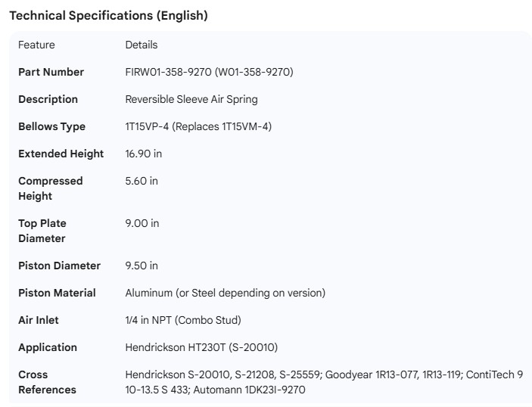Screen dimensions: 532x407
Task: Click the 9.50 in piston diameter value
Action: tap(142, 266)
